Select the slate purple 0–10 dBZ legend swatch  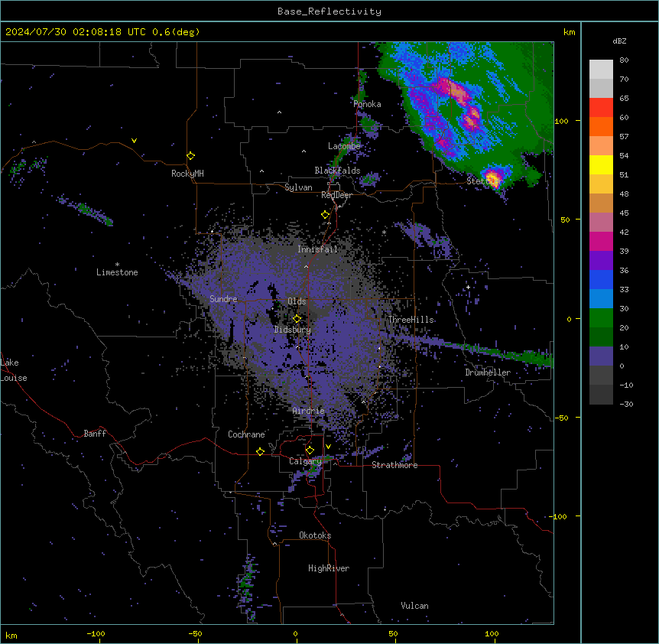[601, 356]
